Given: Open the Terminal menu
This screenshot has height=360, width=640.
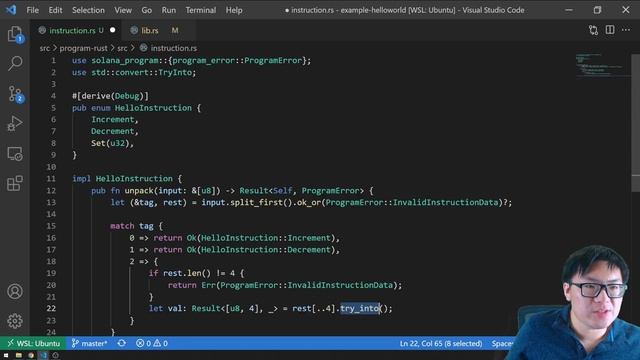Looking at the screenshot, I should (x=201, y=10).
